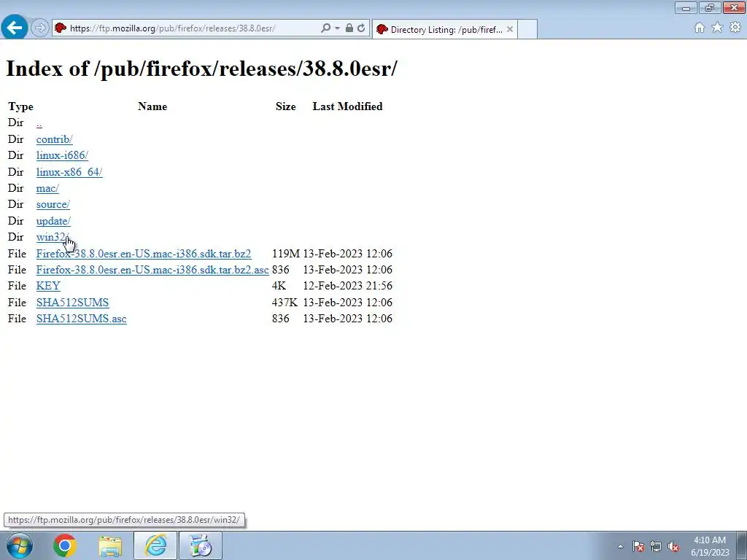Click the Home icon in browser toolbar
This screenshot has width=747, height=560.
pyautogui.click(x=700, y=28)
